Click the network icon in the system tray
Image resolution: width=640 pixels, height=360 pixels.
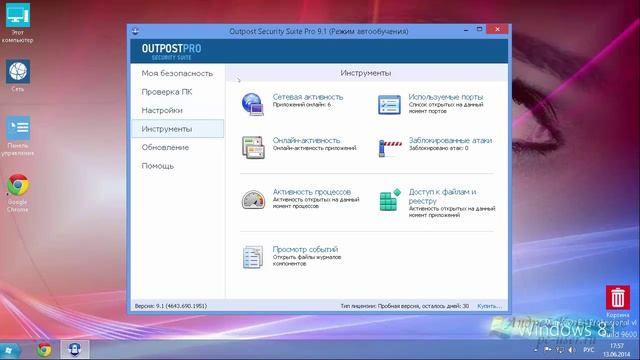tap(560, 350)
